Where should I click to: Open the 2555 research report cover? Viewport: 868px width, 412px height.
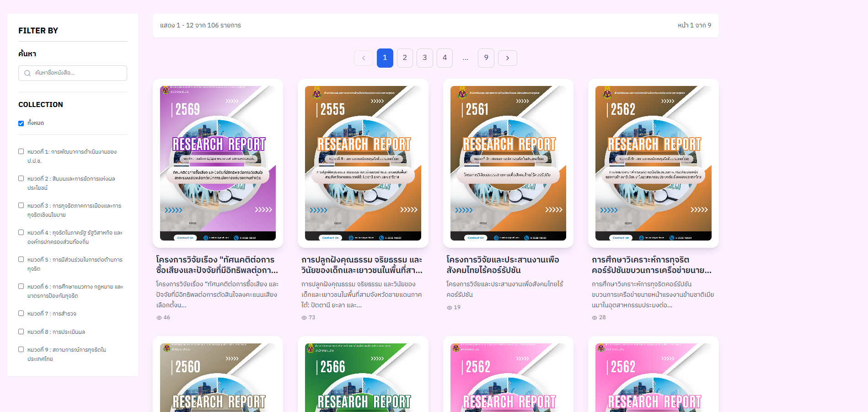363,163
